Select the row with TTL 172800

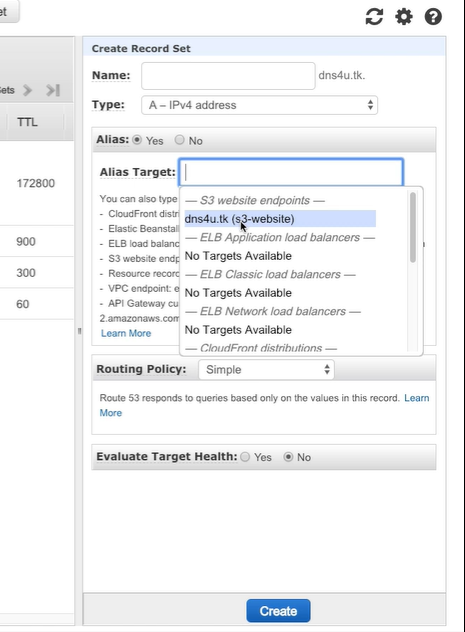[35, 183]
